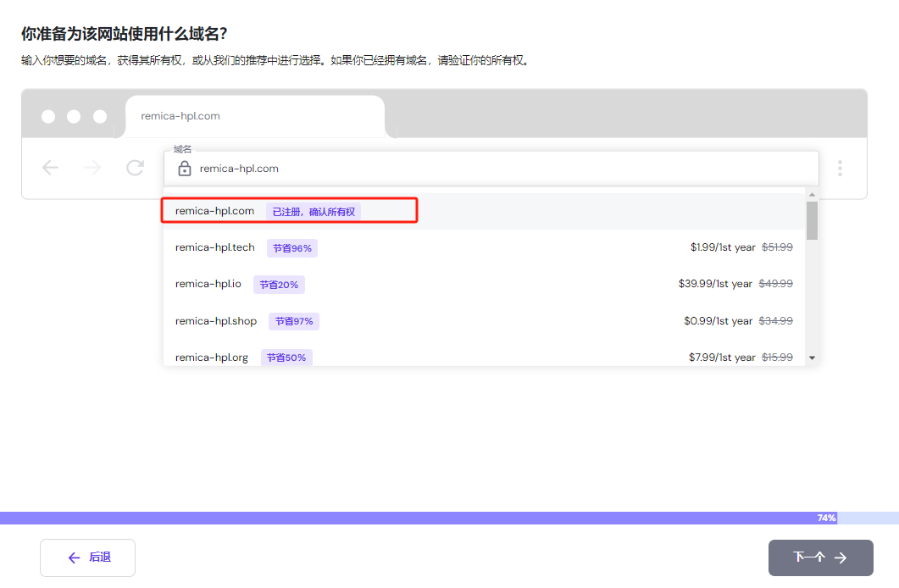Click the left arrow on 后退 button
899x588 pixels.
pos(74,557)
